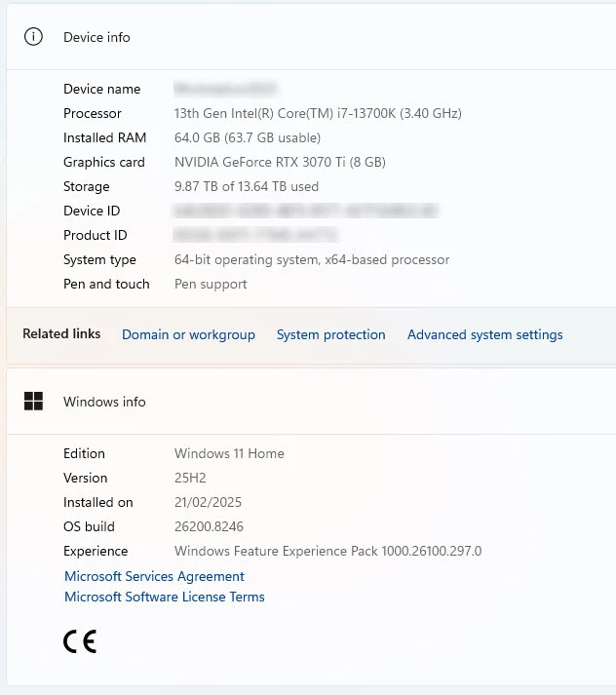Click the Storage label

(87, 186)
